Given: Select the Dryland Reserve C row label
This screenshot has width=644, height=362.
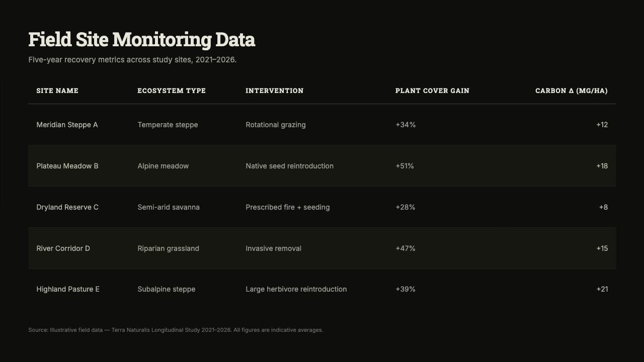Looking at the screenshot, I should pos(67,207).
